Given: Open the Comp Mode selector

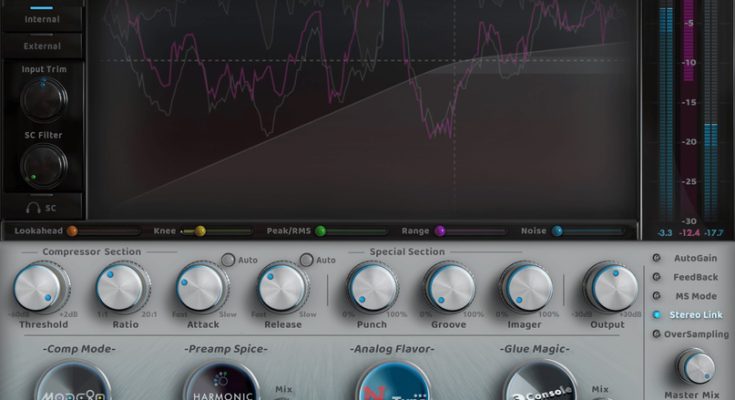Looking at the screenshot, I should (x=74, y=385).
